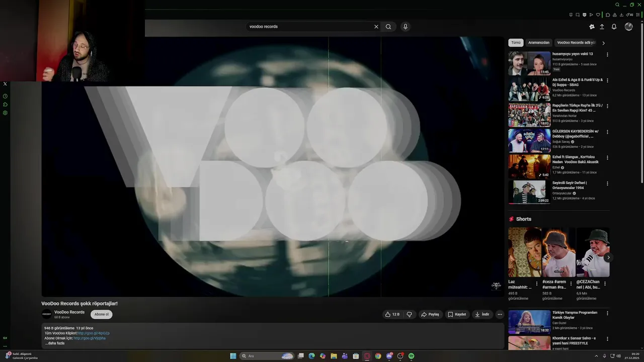Open the account avatar menu
Viewport: 644px width, 362px height.
click(628, 27)
